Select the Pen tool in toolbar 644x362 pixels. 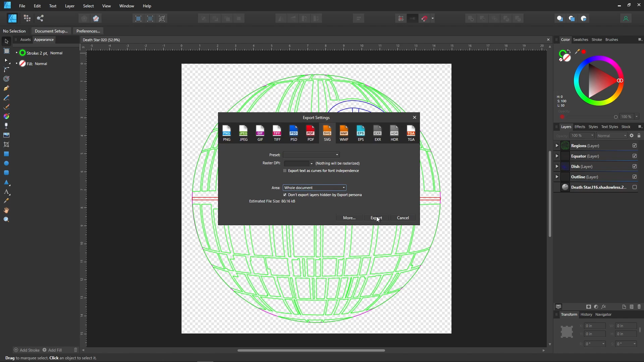[x=6, y=88]
